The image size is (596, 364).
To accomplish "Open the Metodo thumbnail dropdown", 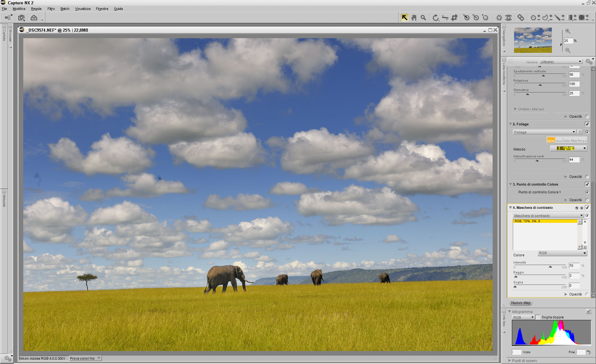I will click(568, 149).
